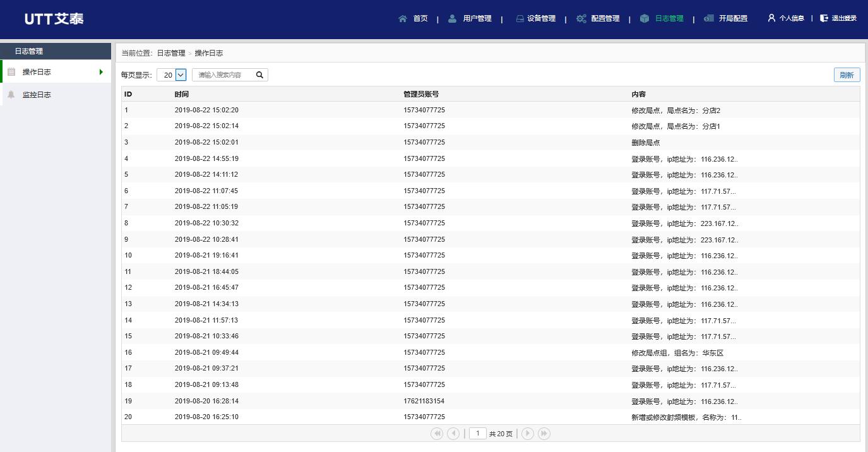Select the home icon beside 首页
The image size is (868, 452).
point(402,18)
